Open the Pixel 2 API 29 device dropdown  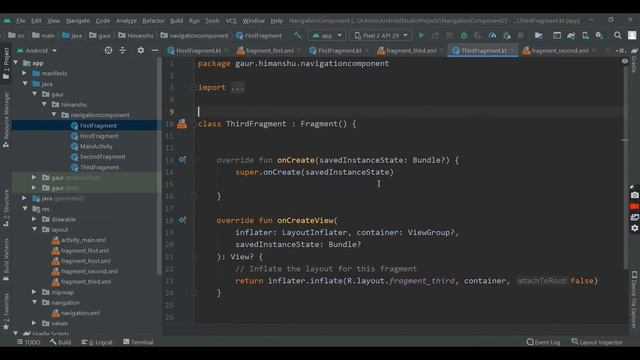point(381,36)
